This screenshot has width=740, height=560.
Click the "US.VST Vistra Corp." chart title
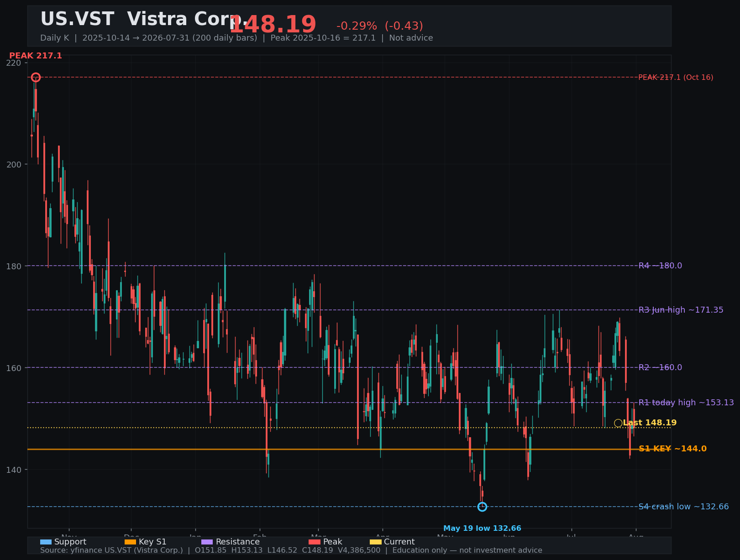144,19
